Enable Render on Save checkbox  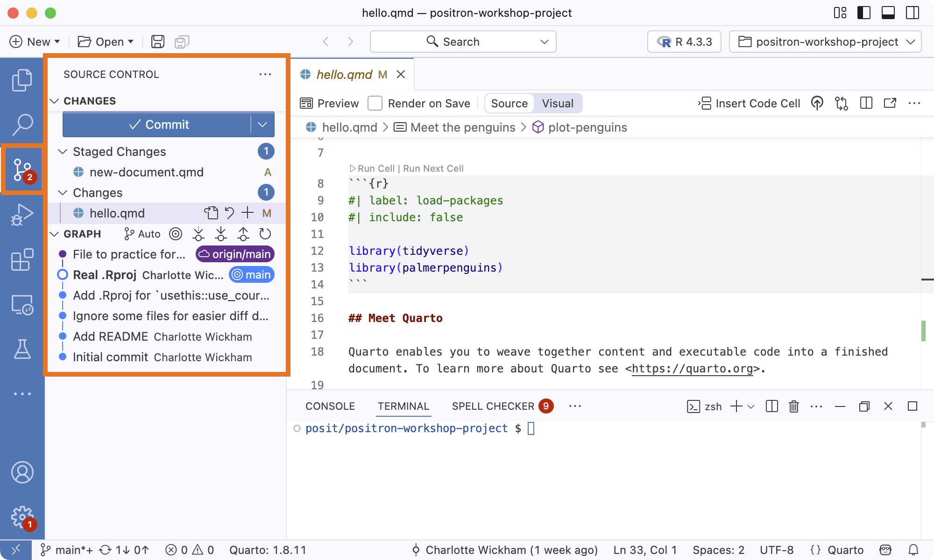(375, 103)
